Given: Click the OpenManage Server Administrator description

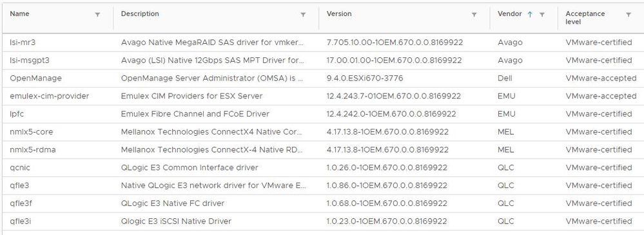Looking at the screenshot, I should tap(212, 78).
